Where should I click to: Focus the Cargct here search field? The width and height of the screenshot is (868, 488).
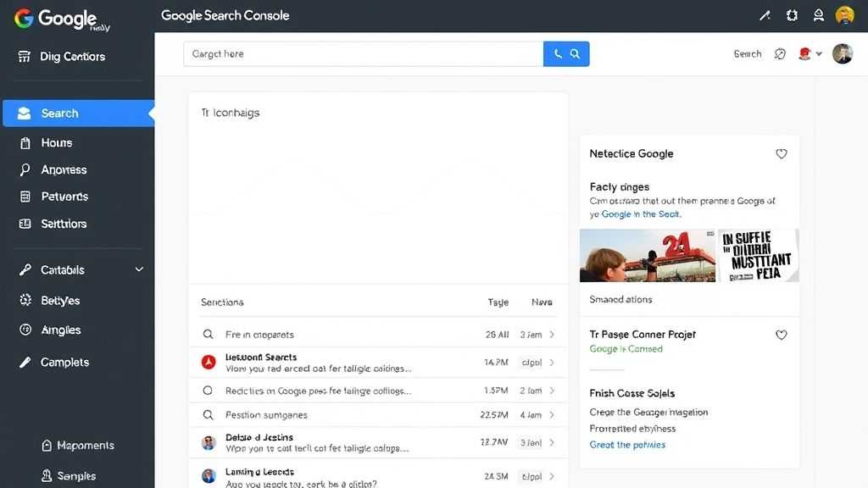[x=363, y=53]
